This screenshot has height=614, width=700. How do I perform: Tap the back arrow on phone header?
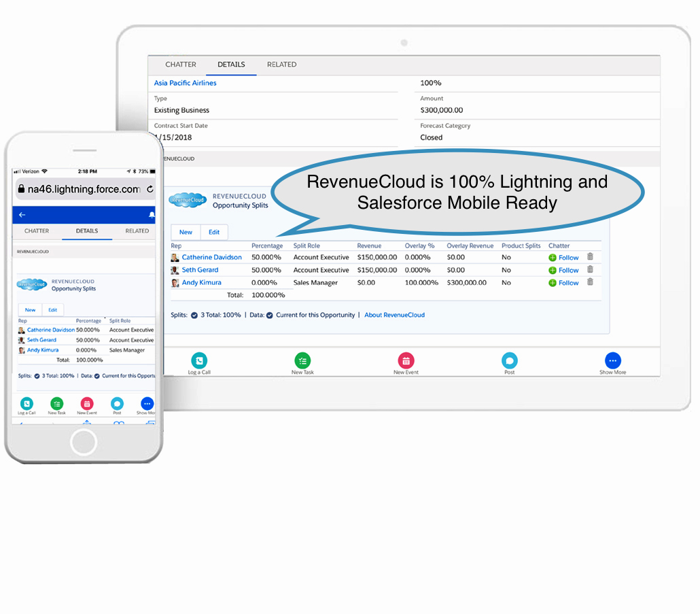point(22,215)
